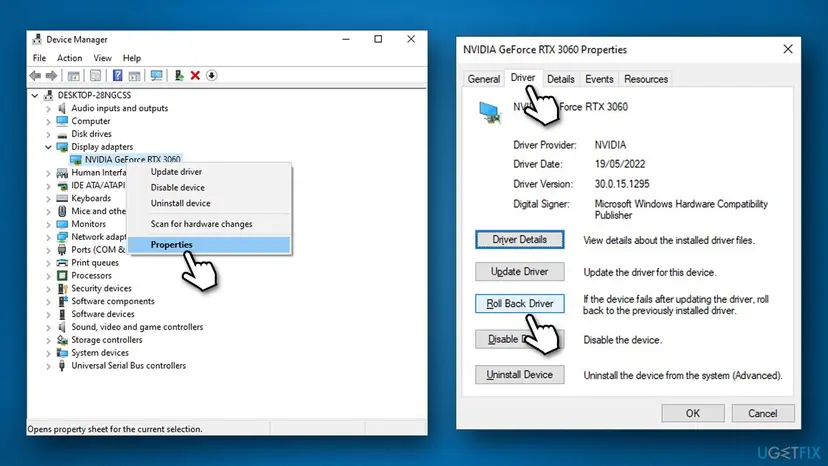Viewport: 828px width, 466px height.
Task: Click the update device driver toolbar icon
Action: coord(179,76)
